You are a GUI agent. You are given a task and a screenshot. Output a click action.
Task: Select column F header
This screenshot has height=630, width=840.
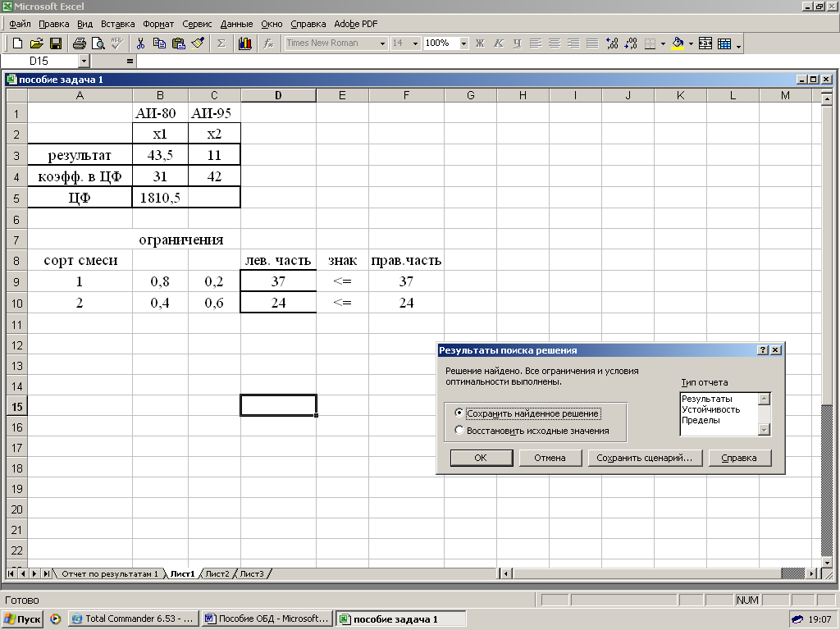tap(406, 95)
